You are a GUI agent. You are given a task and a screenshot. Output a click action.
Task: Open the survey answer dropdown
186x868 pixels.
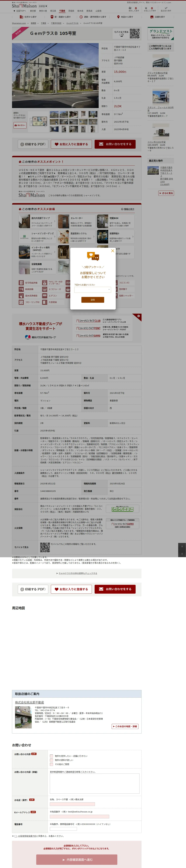[93, 289]
